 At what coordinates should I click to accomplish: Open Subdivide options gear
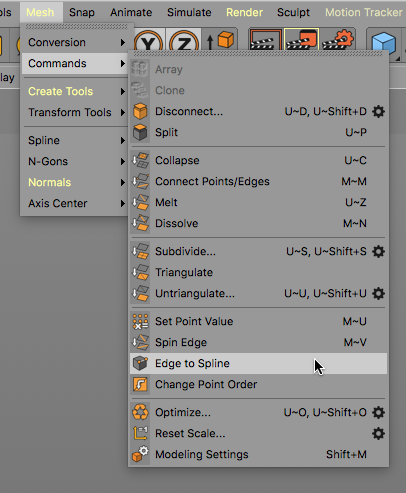[x=378, y=251]
